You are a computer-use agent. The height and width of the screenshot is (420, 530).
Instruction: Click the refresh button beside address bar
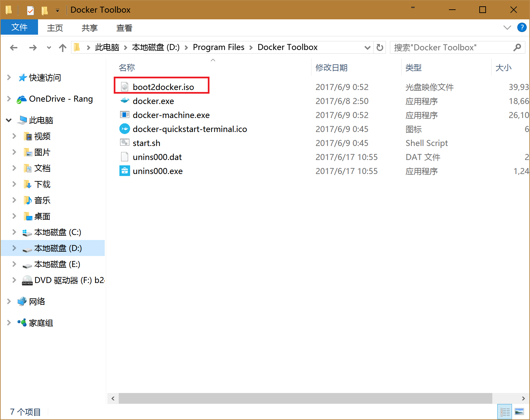[380, 47]
